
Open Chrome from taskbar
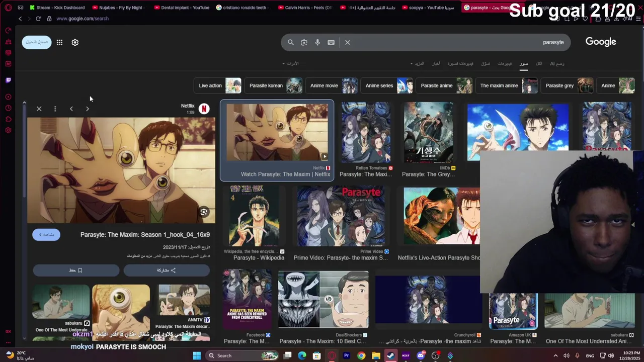click(x=361, y=355)
